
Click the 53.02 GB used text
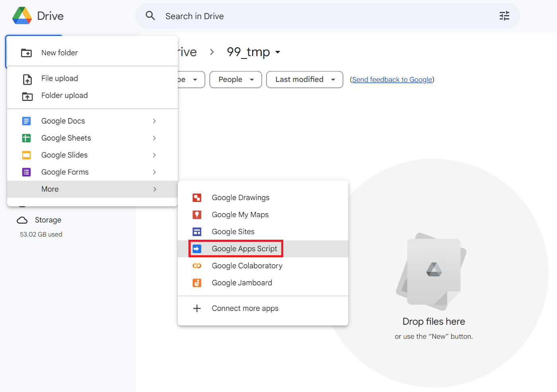(x=41, y=235)
